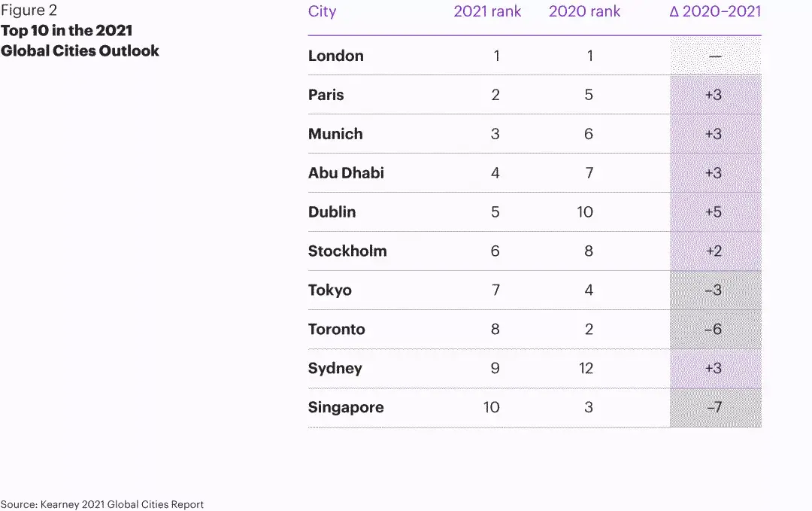Click the Abu Dhabi row label
Image resolution: width=812 pixels, height=511 pixels.
346,172
